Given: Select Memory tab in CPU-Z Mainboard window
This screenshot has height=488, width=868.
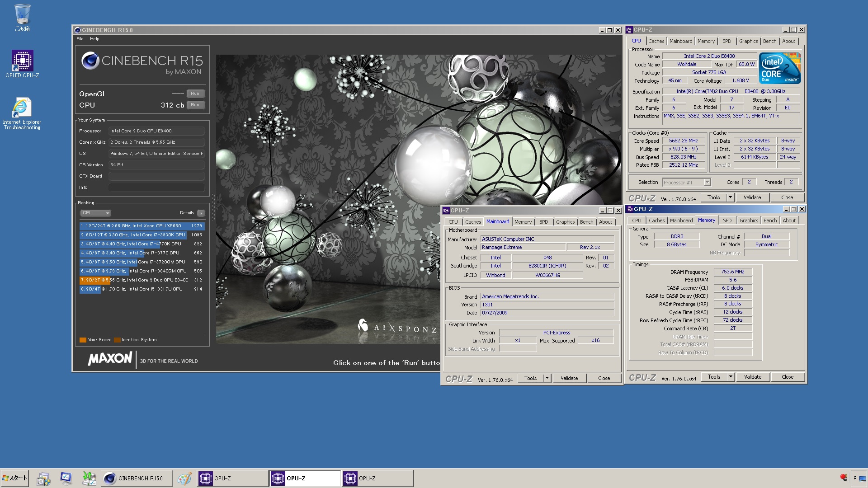Looking at the screenshot, I should click(x=523, y=222).
